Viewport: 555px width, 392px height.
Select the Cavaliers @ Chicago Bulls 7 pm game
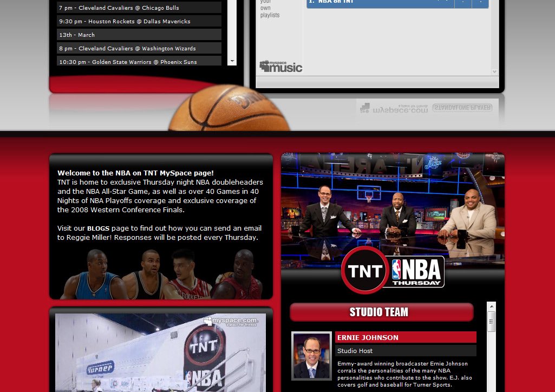pos(139,8)
